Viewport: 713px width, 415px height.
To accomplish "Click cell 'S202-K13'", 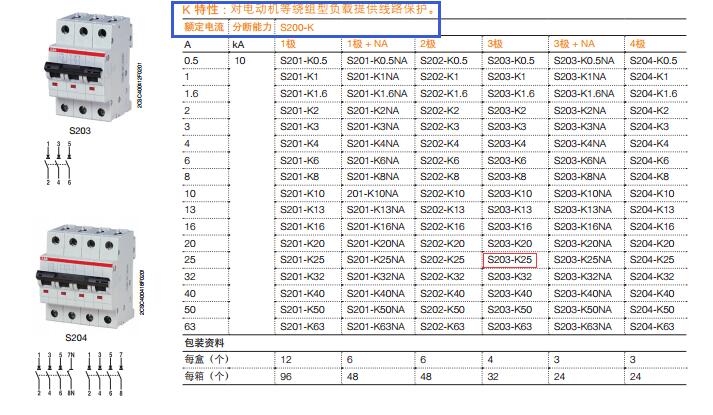I will pyautogui.click(x=442, y=210).
